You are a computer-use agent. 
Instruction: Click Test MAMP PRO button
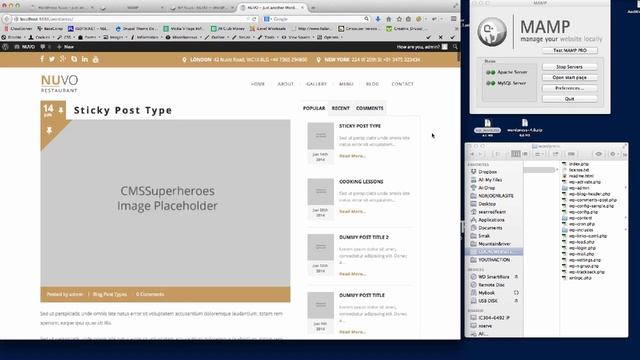tap(570, 50)
